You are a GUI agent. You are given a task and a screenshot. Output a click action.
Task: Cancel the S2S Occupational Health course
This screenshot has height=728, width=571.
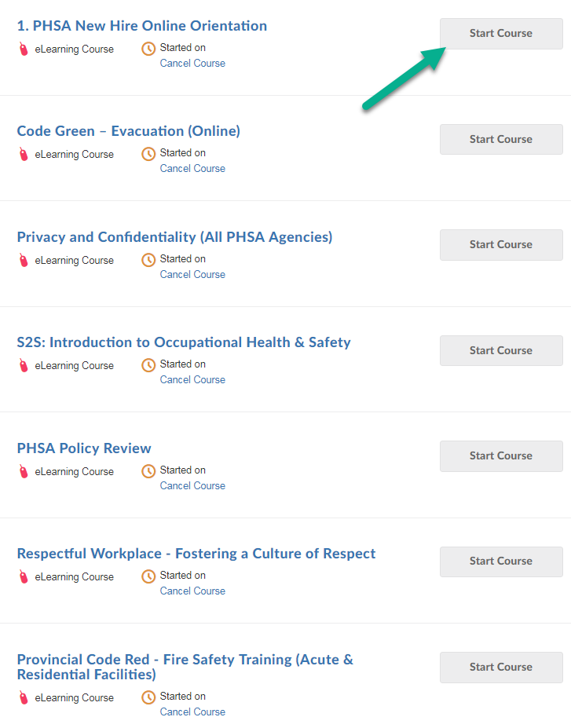192,379
